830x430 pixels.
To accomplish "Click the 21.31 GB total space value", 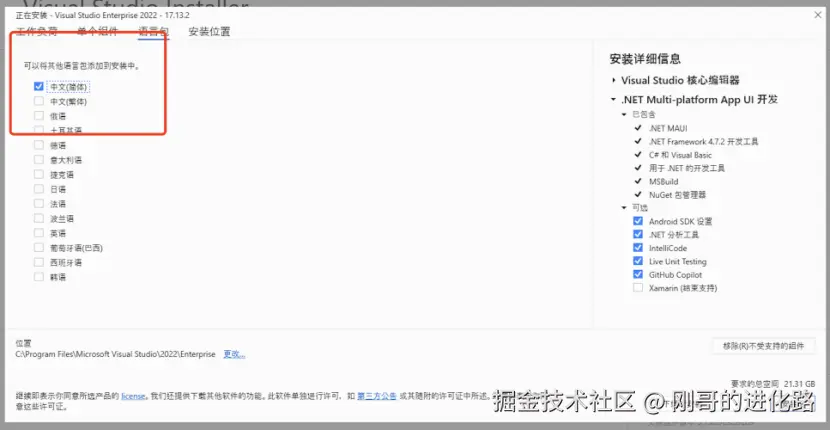I will pyautogui.click(x=799, y=383).
